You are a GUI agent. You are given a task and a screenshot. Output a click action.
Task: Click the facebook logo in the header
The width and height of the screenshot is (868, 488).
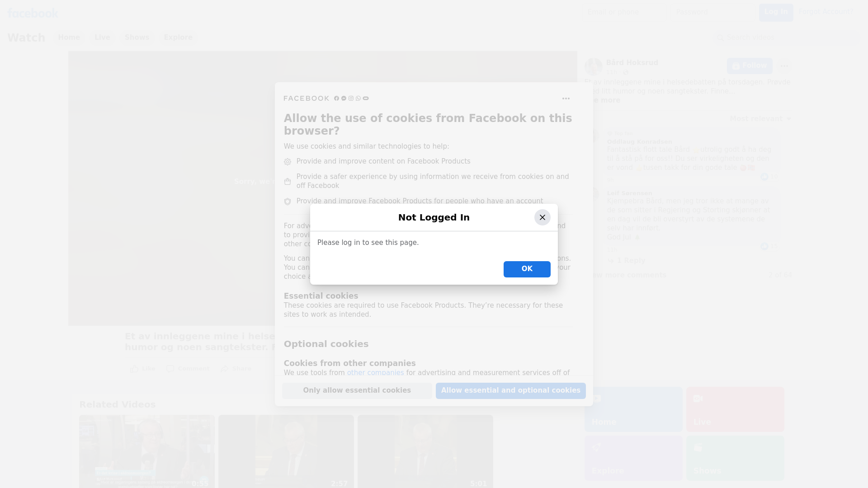(33, 13)
